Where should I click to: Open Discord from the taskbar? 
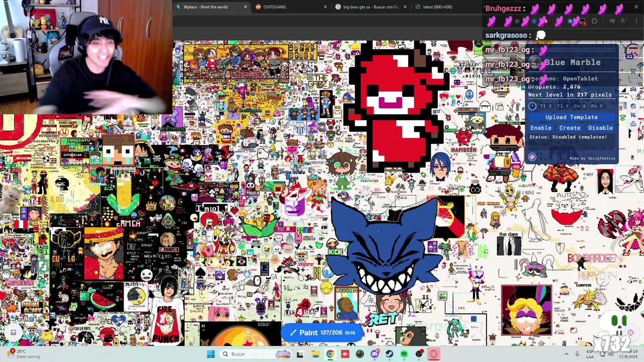click(375, 354)
